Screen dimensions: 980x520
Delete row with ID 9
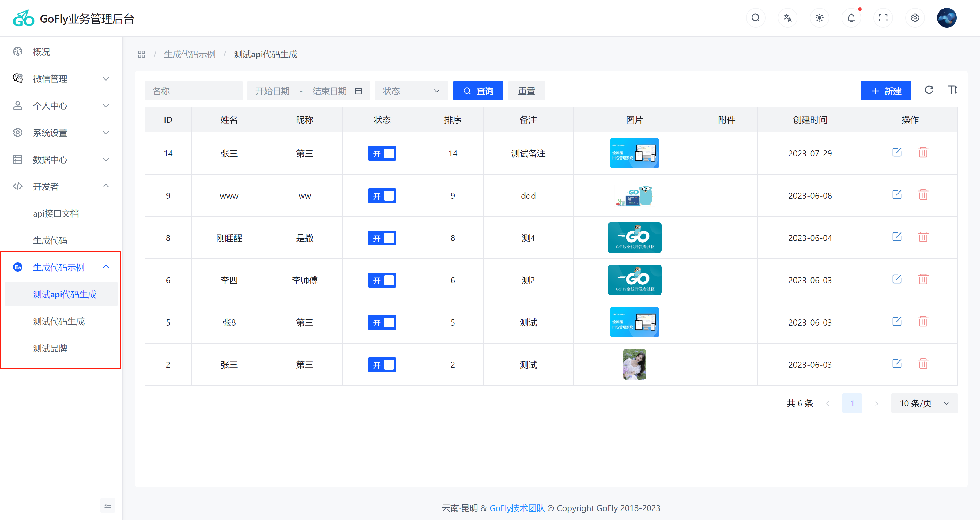923,195
